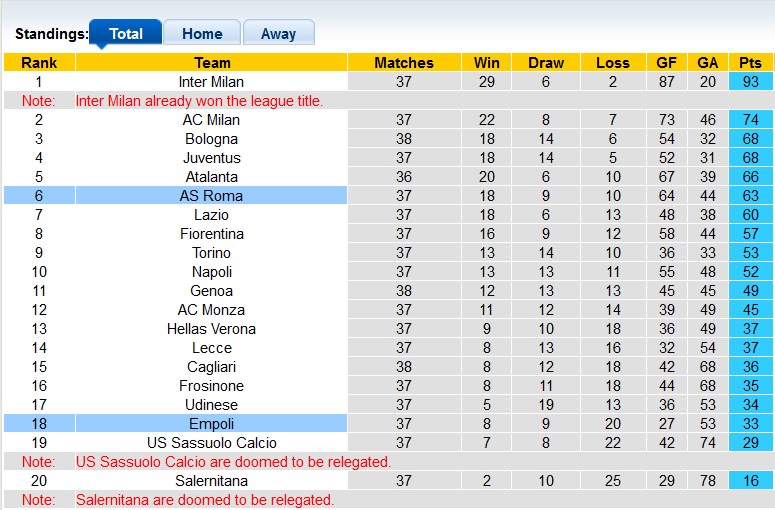Select Lazio in the team column
Screen dimensions: 775x510
pos(211,215)
